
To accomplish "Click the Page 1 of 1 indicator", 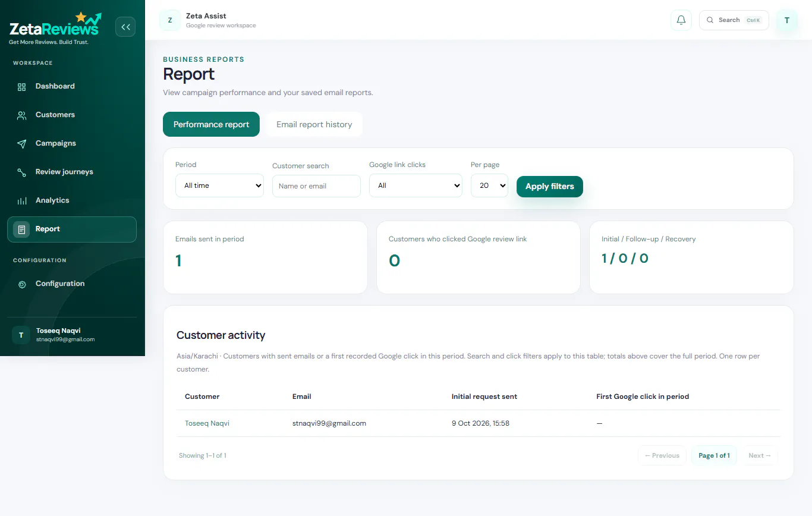I will click(x=714, y=455).
